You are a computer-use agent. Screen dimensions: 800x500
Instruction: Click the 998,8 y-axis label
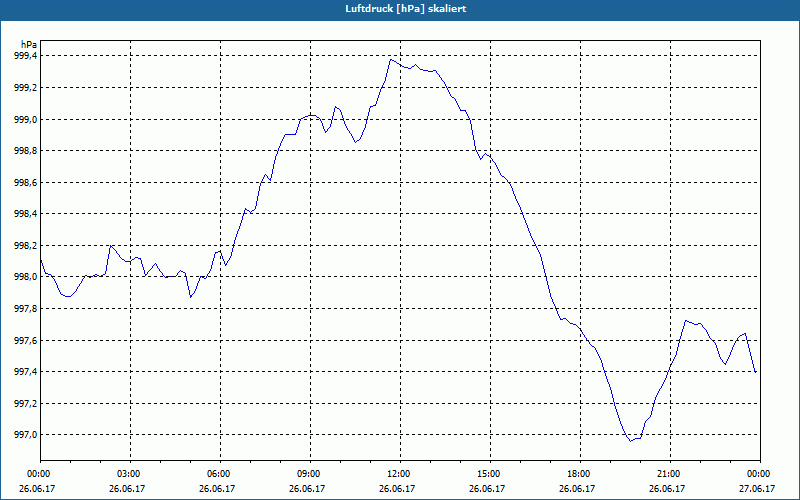click(26, 151)
